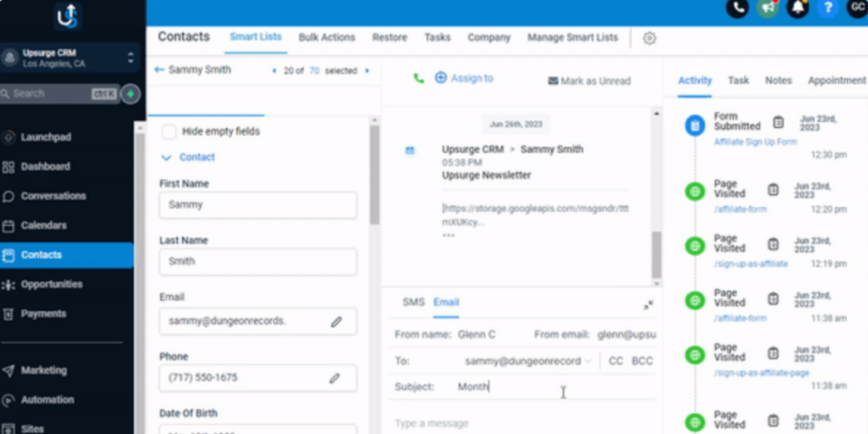Open the phone dialer icon in top bar
868x434 pixels.
click(737, 8)
